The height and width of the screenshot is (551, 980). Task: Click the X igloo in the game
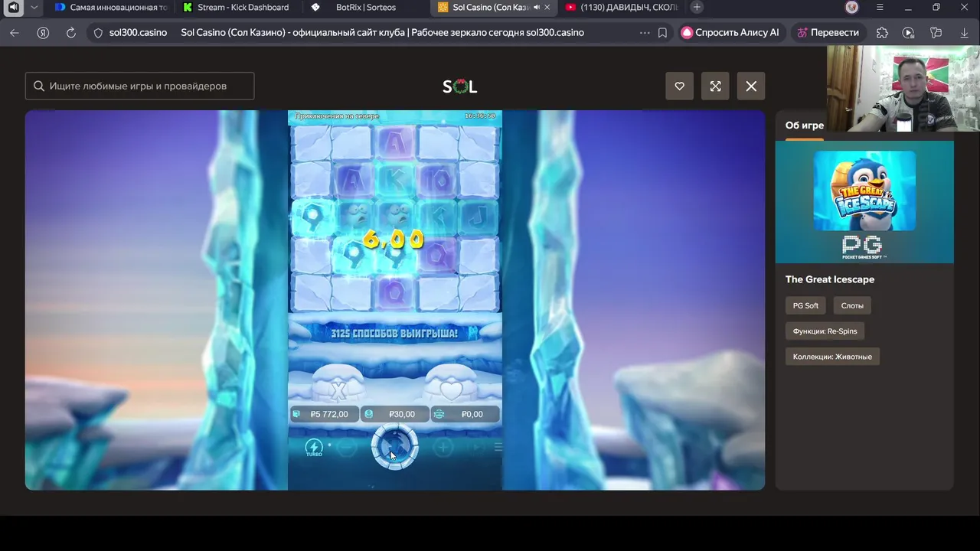pos(339,383)
